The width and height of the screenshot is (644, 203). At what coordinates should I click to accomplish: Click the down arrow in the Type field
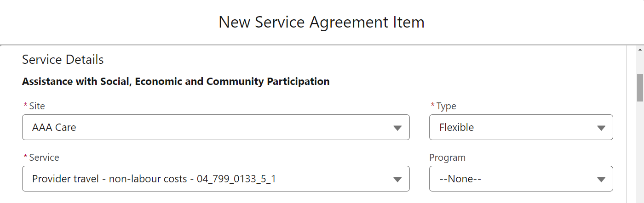click(x=601, y=128)
